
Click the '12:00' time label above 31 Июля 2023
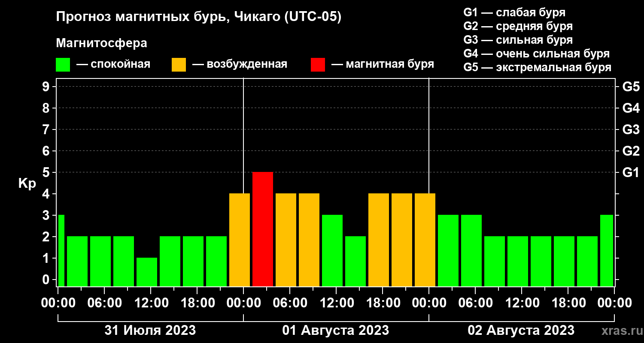(x=151, y=303)
